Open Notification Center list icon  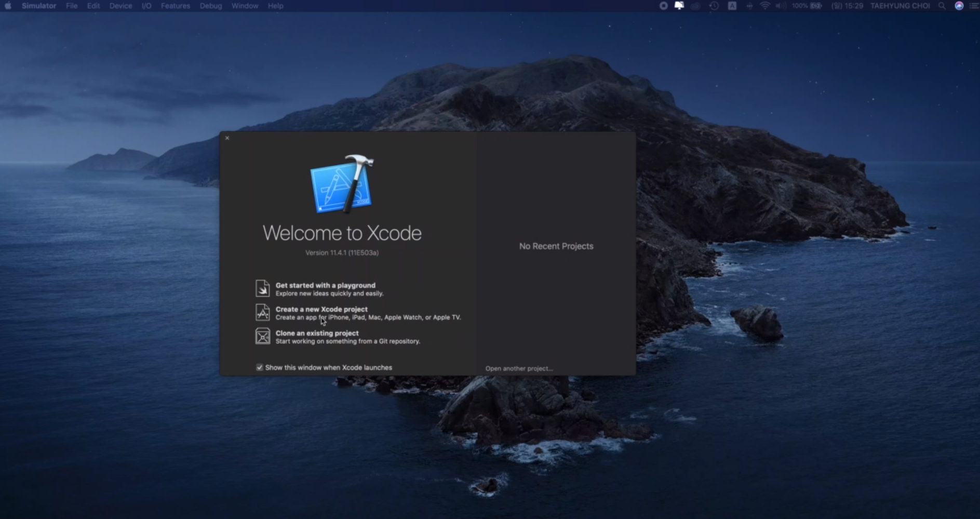974,6
